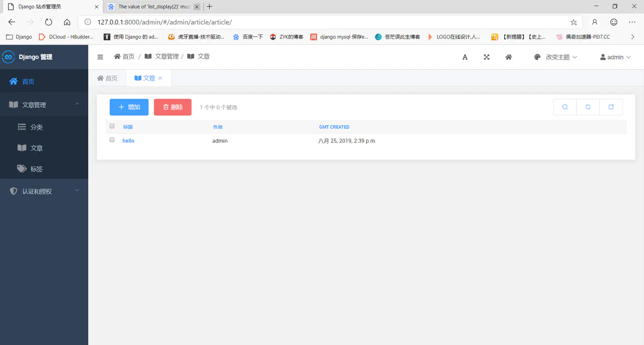Add page to favorites with star icon
This screenshot has height=345, width=644.
pos(574,22)
